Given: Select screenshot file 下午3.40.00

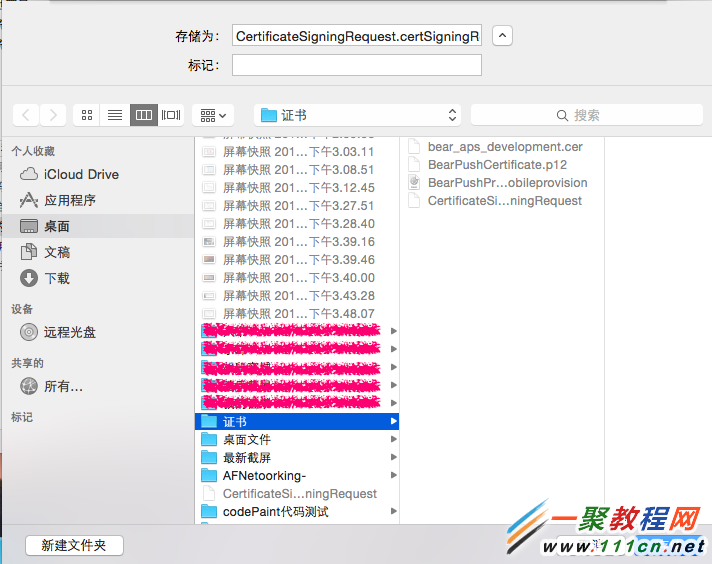Looking at the screenshot, I should point(297,277).
